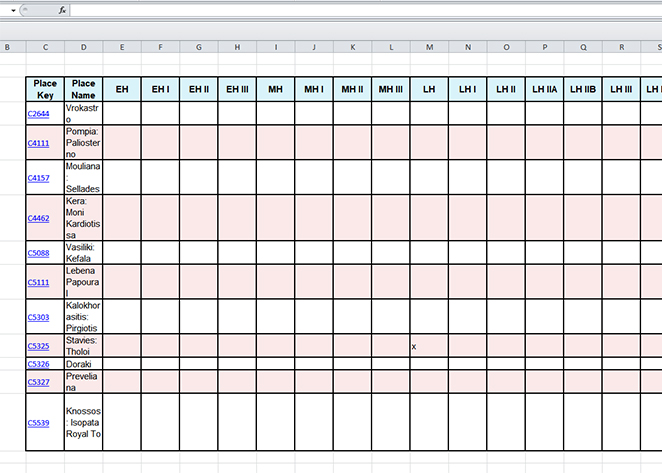The height and width of the screenshot is (473, 662).
Task: Click the C4462 hyperlink
Action: [38, 218]
